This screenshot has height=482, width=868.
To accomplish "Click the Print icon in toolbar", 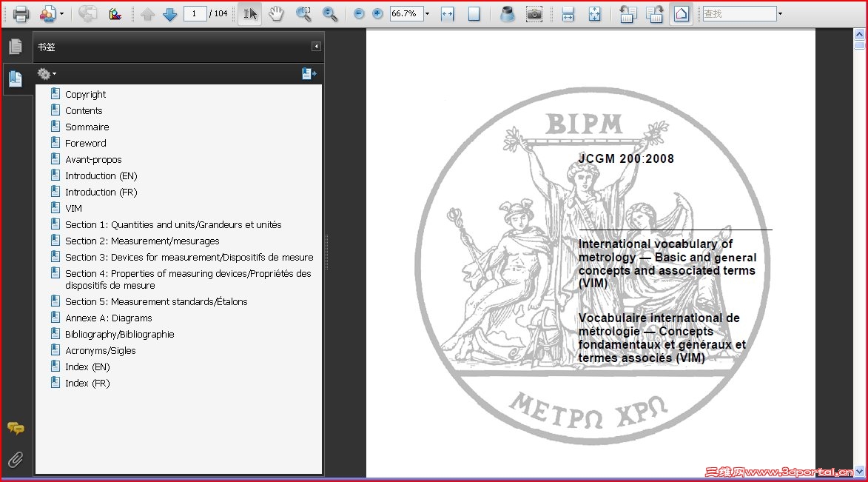I will click(x=21, y=14).
